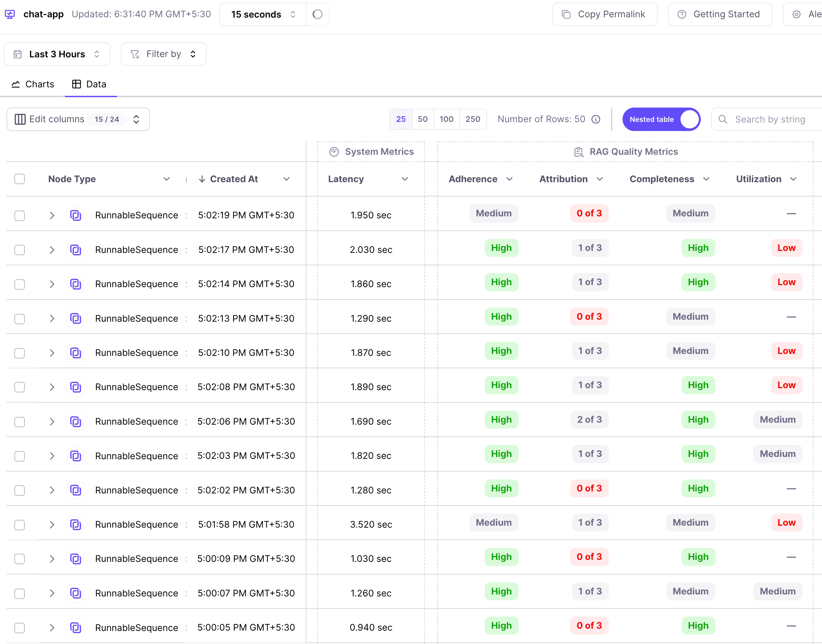Click the 3.520 sec latency cell
The height and width of the screenshot is (644, 822).
coord(371,524)
